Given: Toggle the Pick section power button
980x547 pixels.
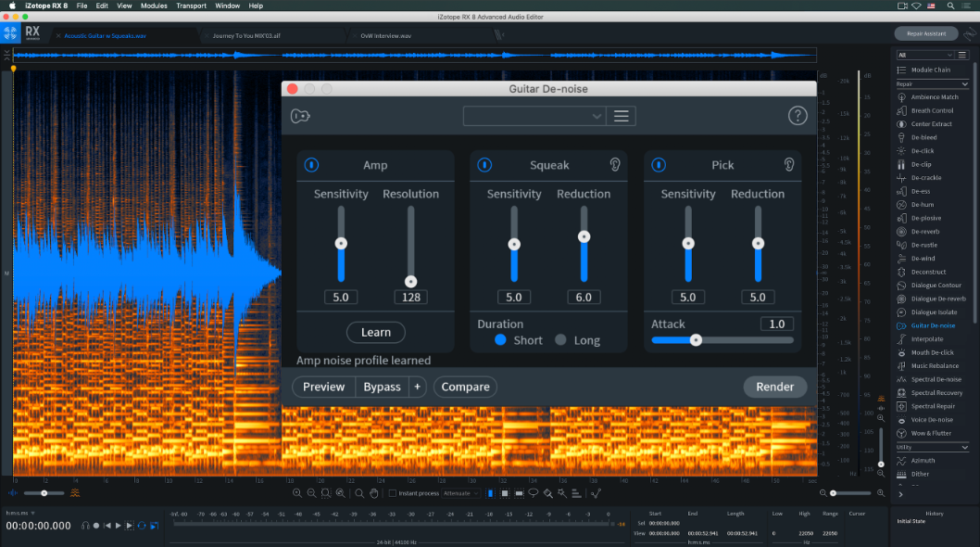Looking at the screenshot, I should pos(659,165).
